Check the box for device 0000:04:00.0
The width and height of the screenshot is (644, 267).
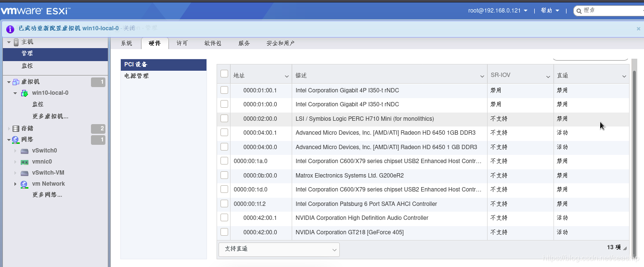pos(224,147)
